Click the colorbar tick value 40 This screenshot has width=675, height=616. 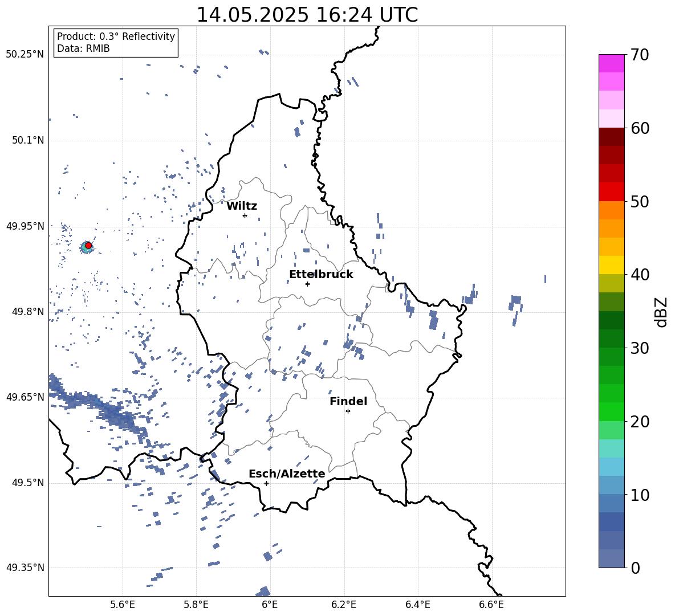(640, 275)
